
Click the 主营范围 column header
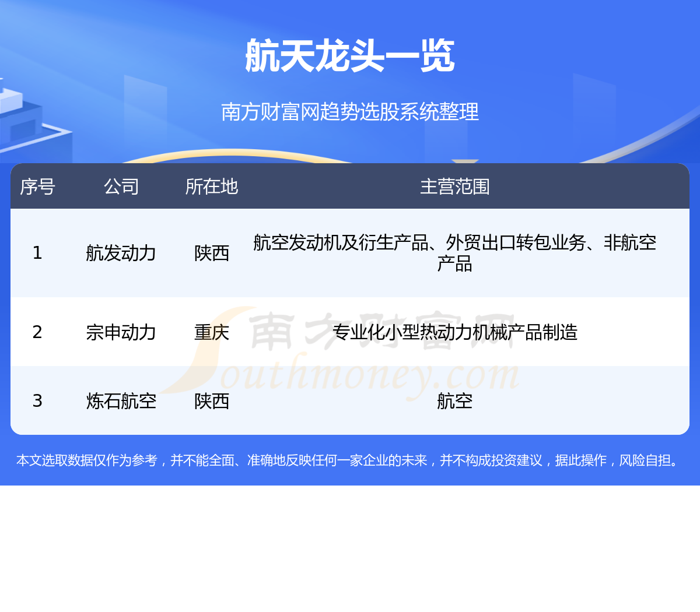coord(455,187)
